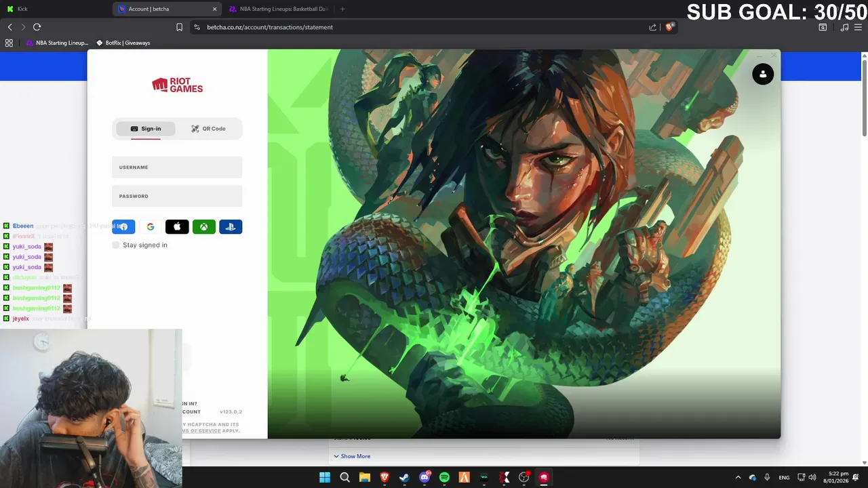
Task: Switch to NBA Starting Lineups browser tab
Action: (278, 9)
